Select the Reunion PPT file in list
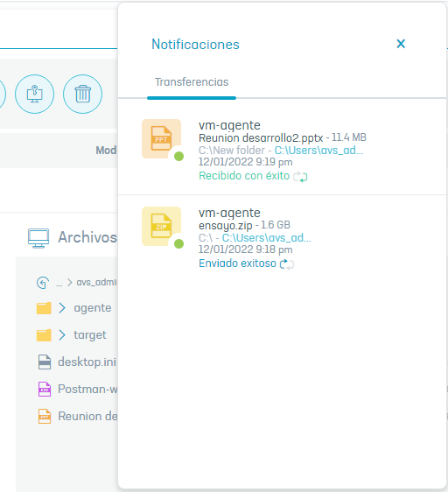 click(x=77, y=417)
